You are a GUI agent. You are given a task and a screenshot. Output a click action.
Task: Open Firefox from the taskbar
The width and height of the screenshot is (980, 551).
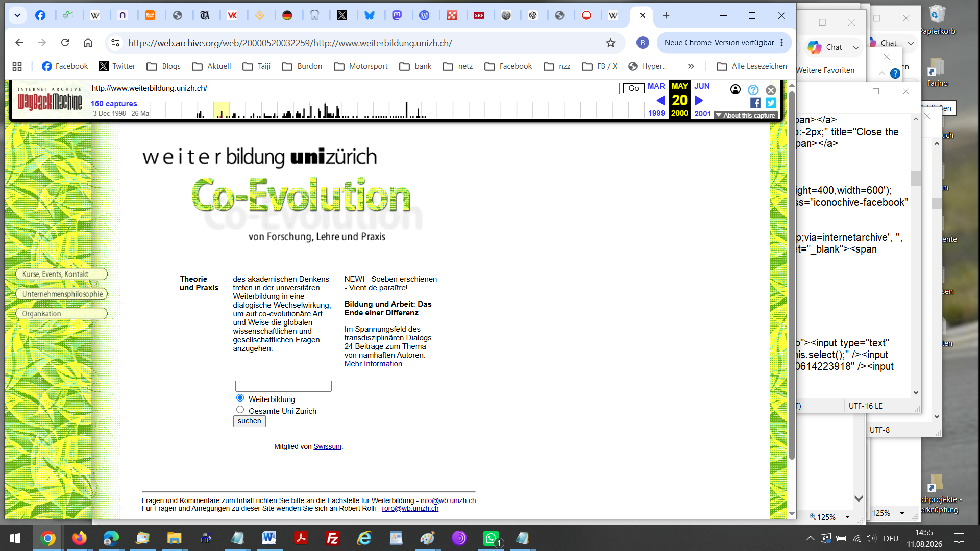tap(79, 538)
